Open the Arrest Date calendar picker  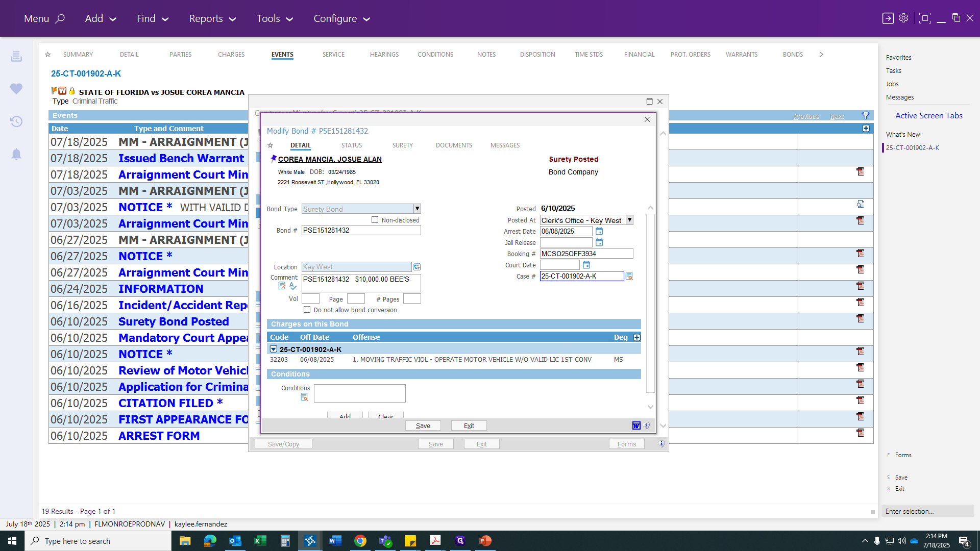tap(599, 232)
